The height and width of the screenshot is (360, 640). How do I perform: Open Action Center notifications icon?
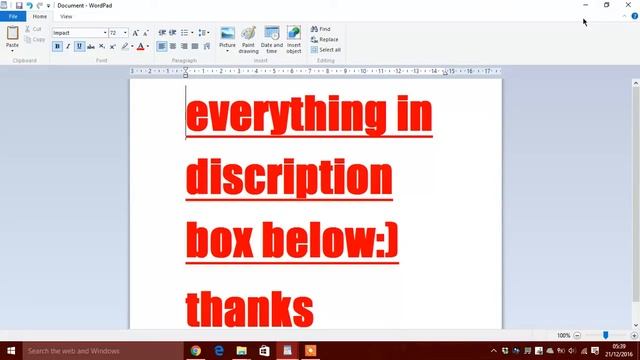coord(595,351)
